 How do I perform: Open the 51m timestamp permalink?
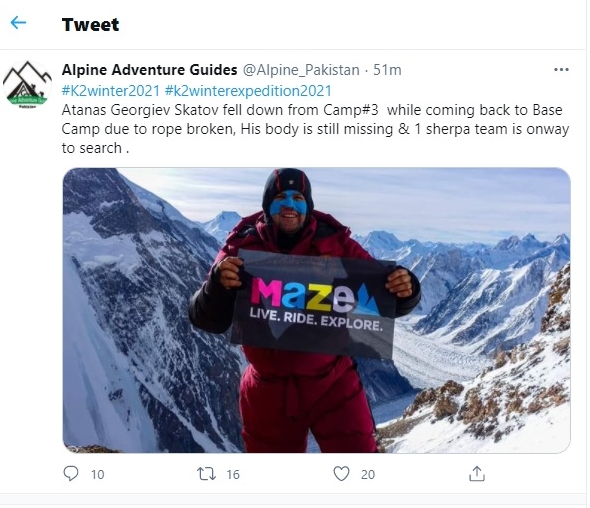[387, 70]
